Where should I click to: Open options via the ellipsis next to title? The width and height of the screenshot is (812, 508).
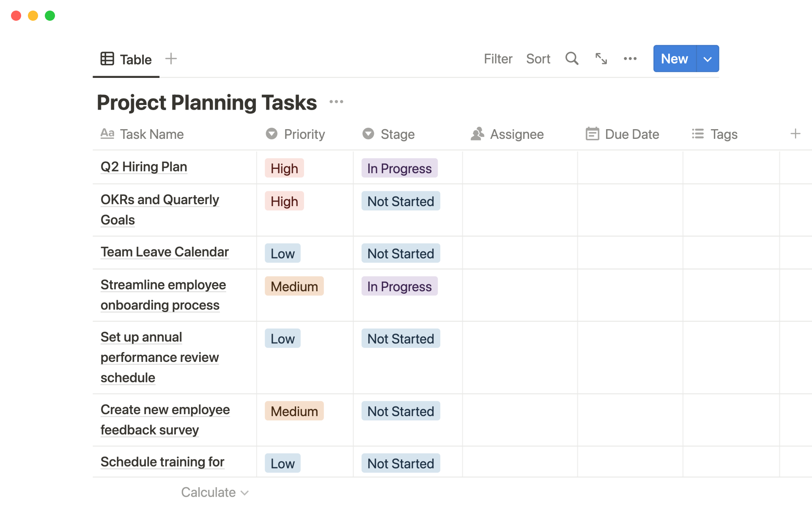336,102
